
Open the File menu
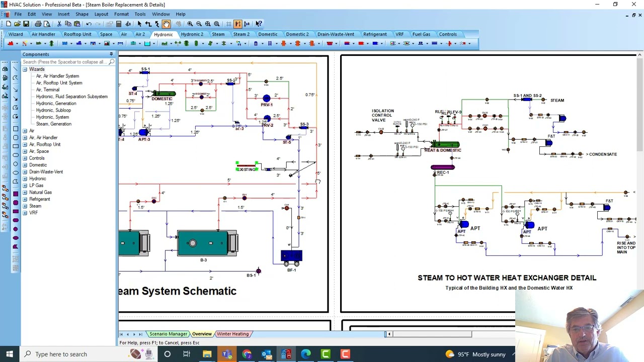coord(18,14)
